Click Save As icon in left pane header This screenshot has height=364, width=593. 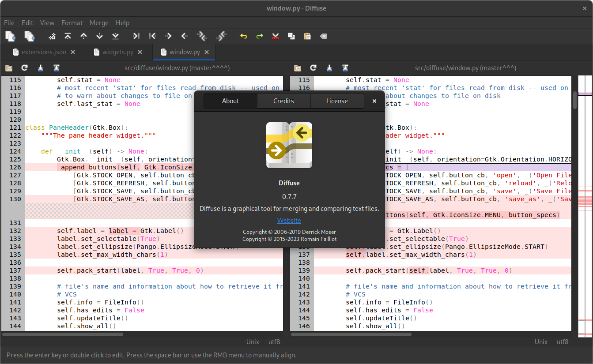tap(57, 68)
